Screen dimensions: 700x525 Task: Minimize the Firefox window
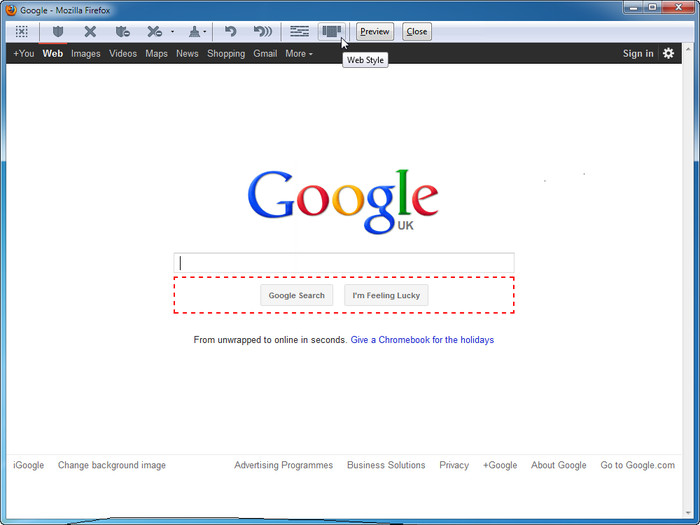[633, 7]
